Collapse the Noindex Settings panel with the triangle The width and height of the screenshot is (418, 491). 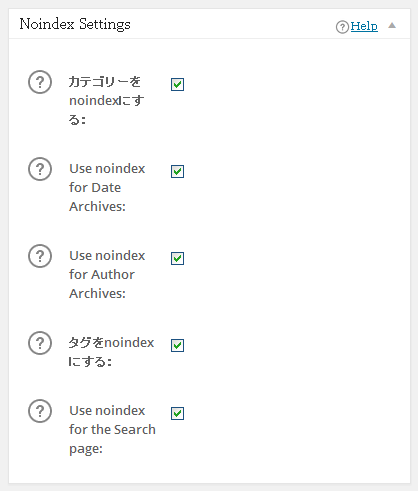(x=392, y=25)
